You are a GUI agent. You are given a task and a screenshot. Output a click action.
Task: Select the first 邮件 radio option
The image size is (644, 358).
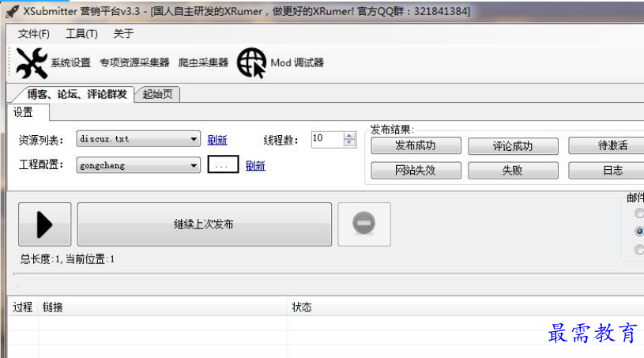click(639, 213)
